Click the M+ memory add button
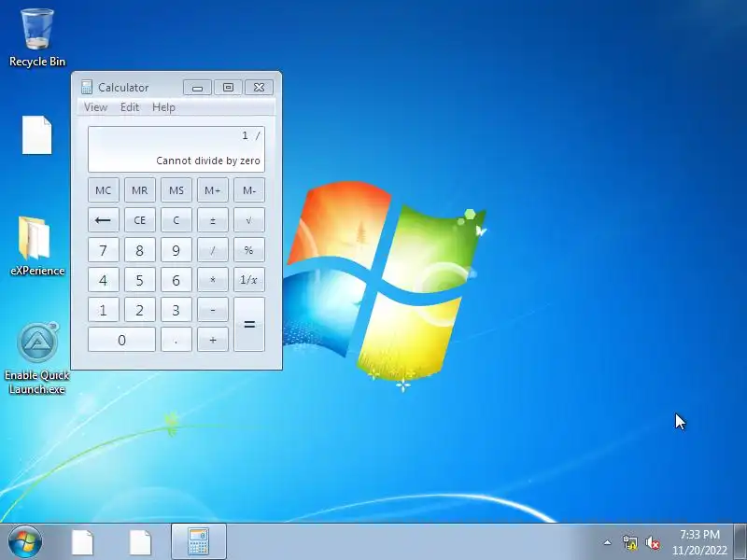 213,190
